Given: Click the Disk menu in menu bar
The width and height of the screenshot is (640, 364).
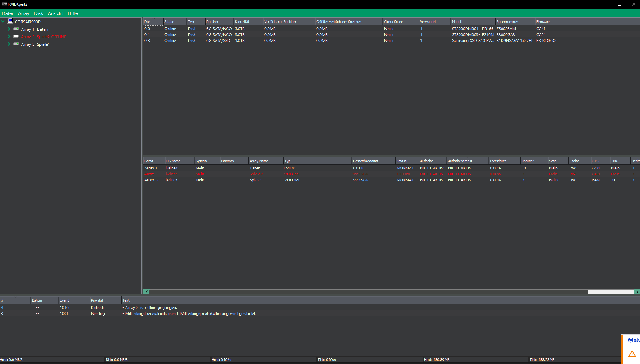Looking at the screenshot, I should 38,13.
